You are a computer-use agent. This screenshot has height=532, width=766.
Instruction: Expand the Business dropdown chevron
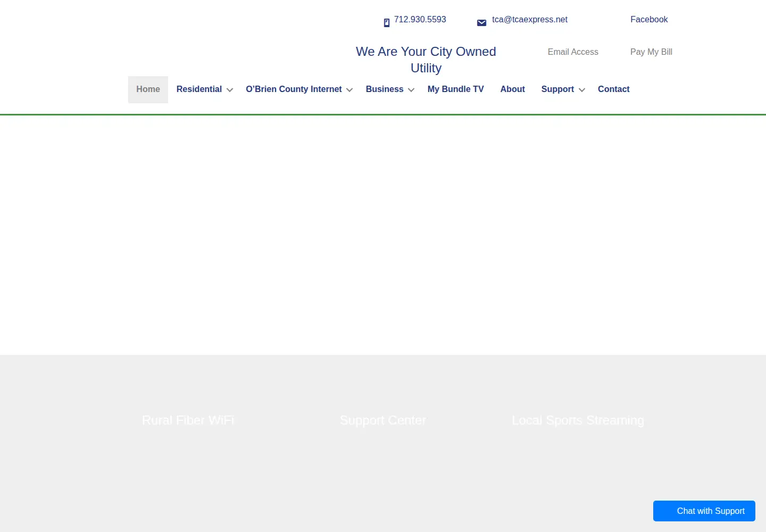click(x=411, y=90)
